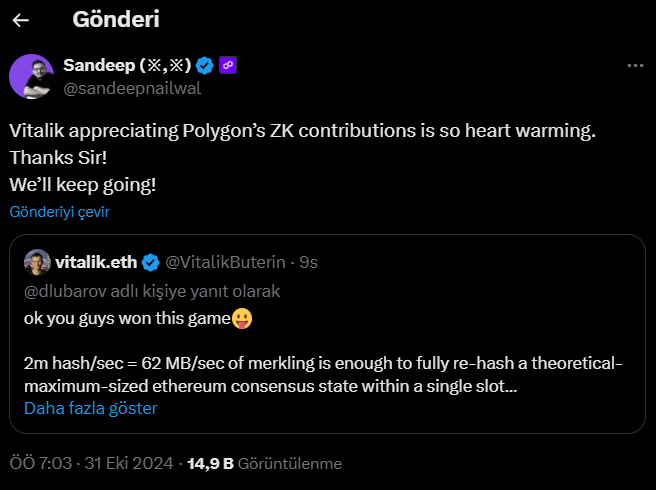The width and height of the screenshot is (656, 490).
Task: Click vitalik.eth's small avatar in quoted post
Action: (37, 263)
